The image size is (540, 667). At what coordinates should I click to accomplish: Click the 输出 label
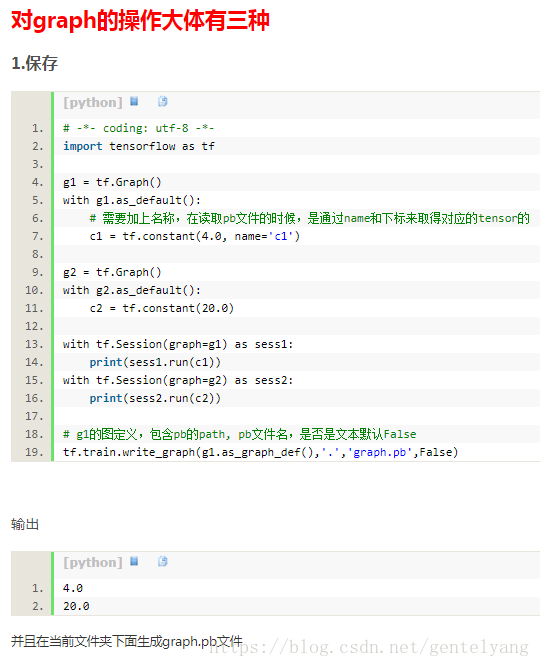point(25,524)
